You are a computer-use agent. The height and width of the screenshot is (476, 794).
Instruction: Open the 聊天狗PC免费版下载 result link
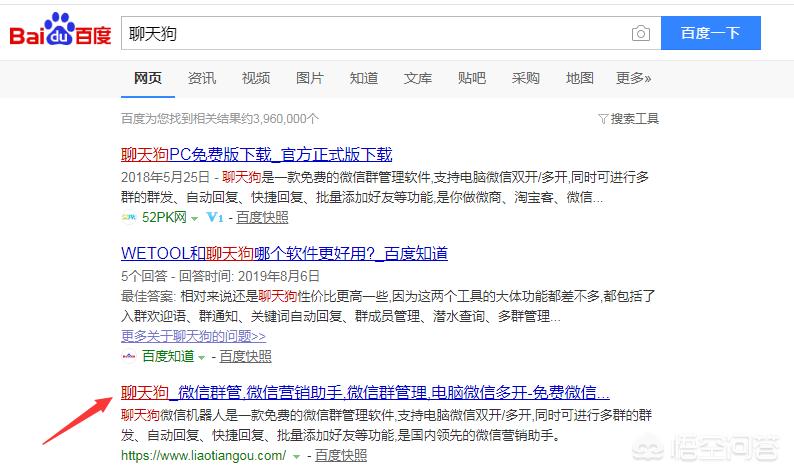pos(256,155)
